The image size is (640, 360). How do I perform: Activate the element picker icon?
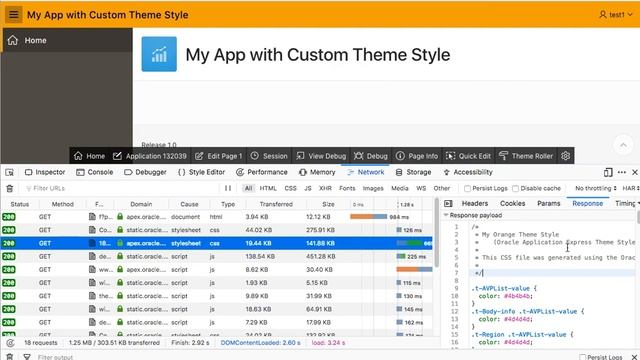(9, 172)
